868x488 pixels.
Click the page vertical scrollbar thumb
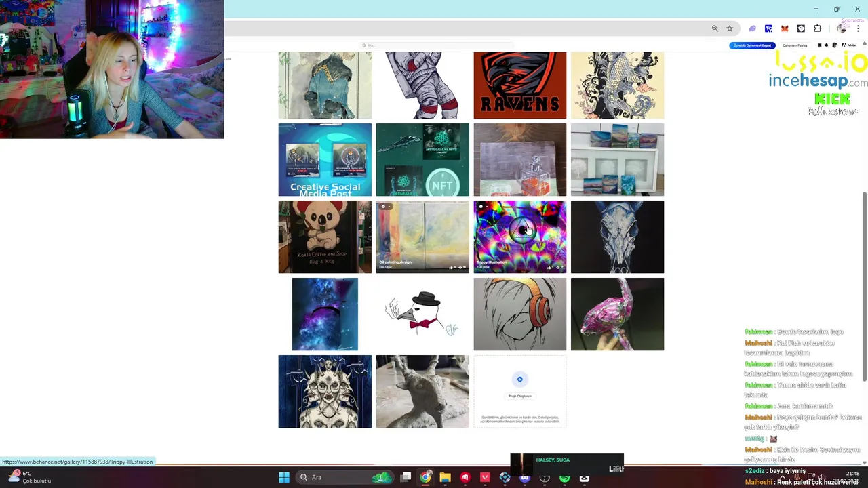click(864, 287)
